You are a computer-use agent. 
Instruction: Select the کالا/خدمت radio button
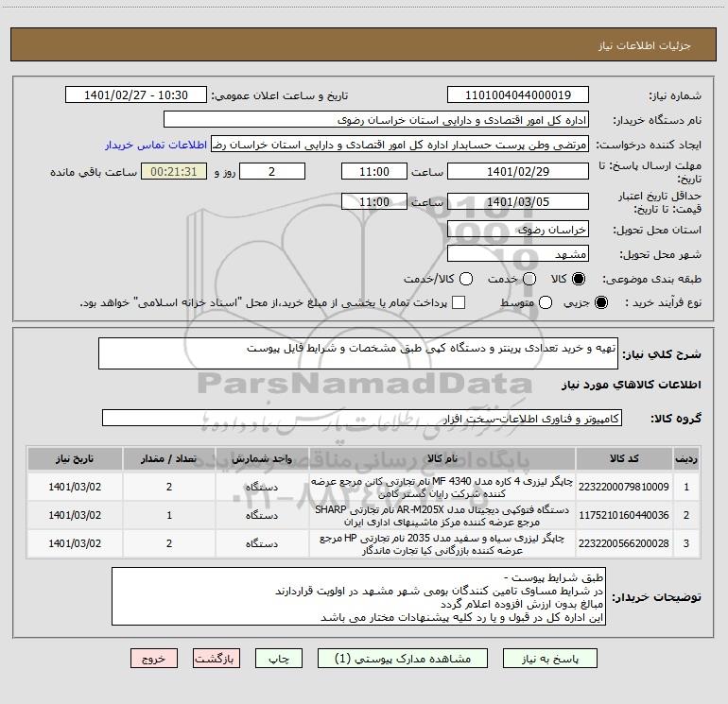click(466, 279)
